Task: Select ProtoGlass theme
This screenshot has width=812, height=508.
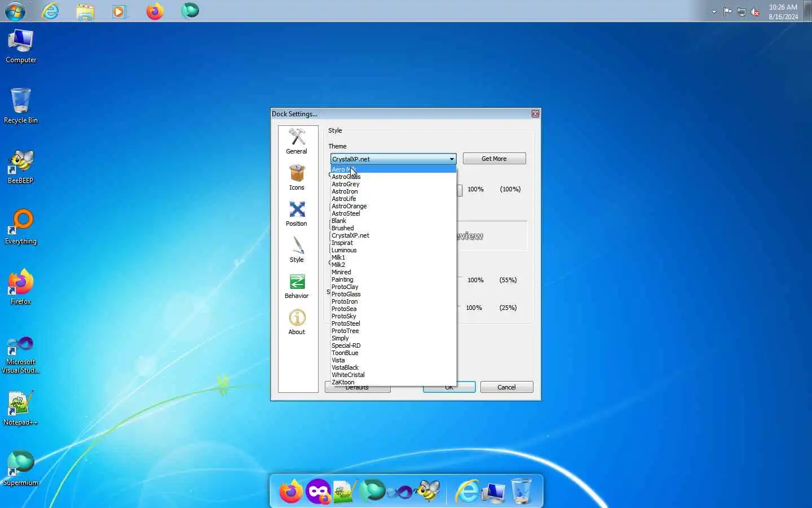Action: click(393, 294)
